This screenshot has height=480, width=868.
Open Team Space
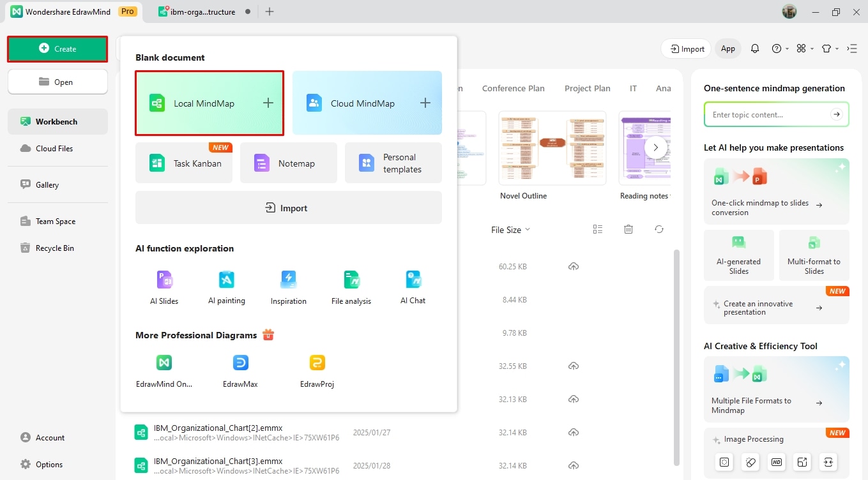pyautogui.click(x=57, y=221)
